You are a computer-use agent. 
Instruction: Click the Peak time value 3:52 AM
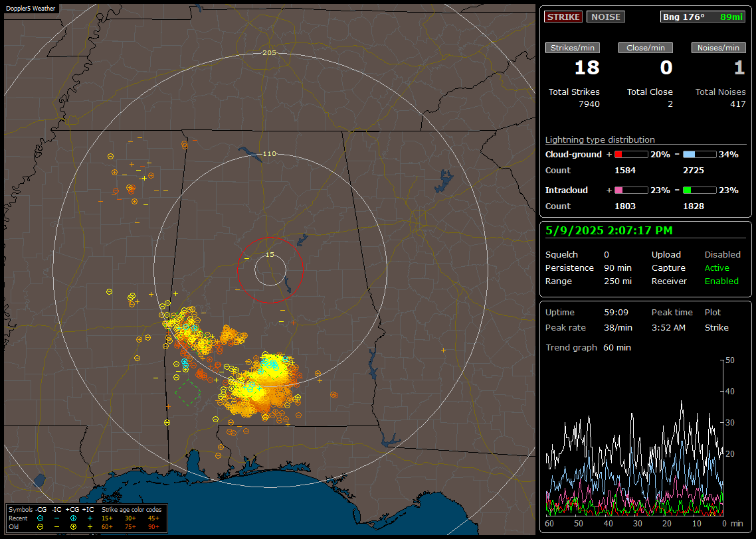point(669,327)
